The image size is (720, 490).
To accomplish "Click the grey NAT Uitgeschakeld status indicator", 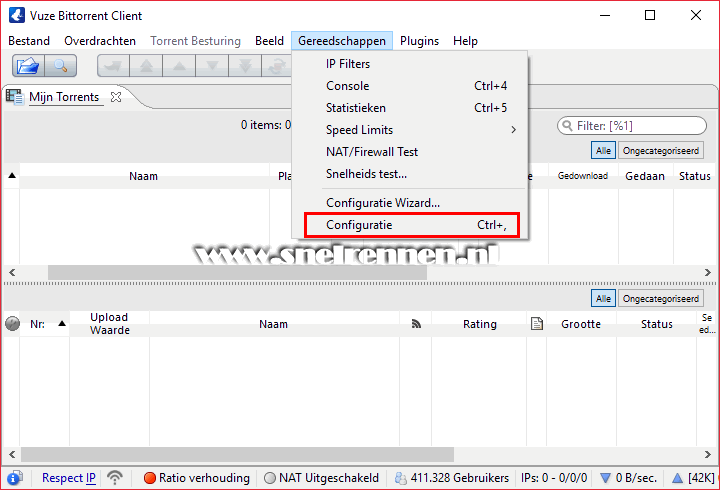I will point(321,478).
